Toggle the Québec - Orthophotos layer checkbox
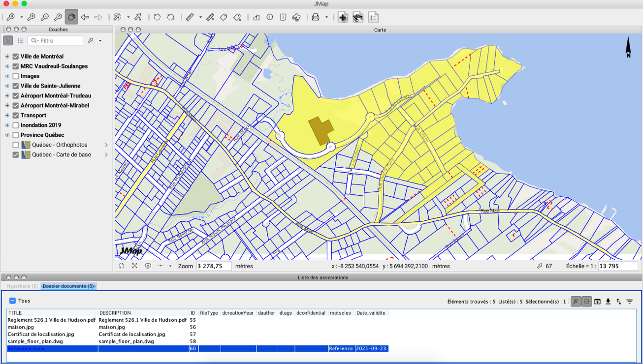 click(x=16, y=145)
